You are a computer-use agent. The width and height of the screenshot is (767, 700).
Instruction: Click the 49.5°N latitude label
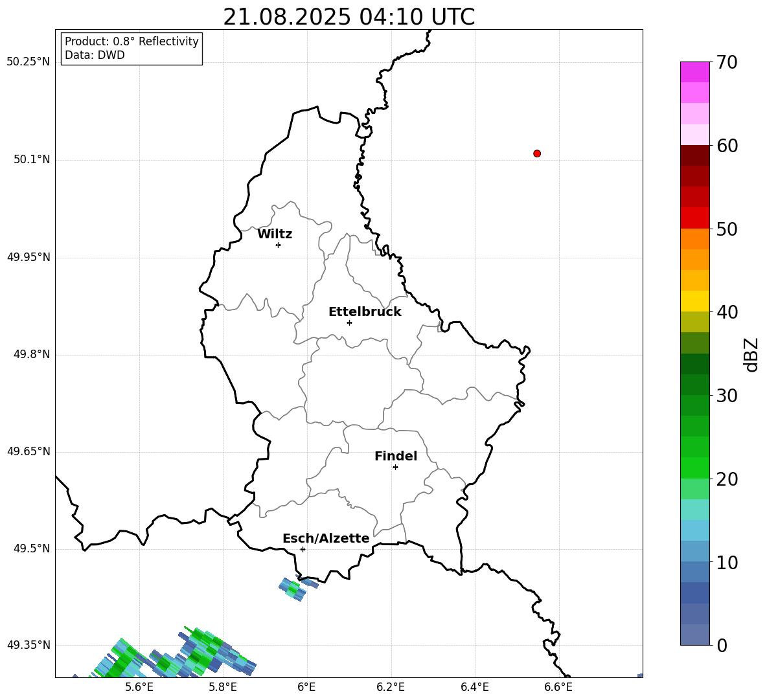[x=32, y=548]
